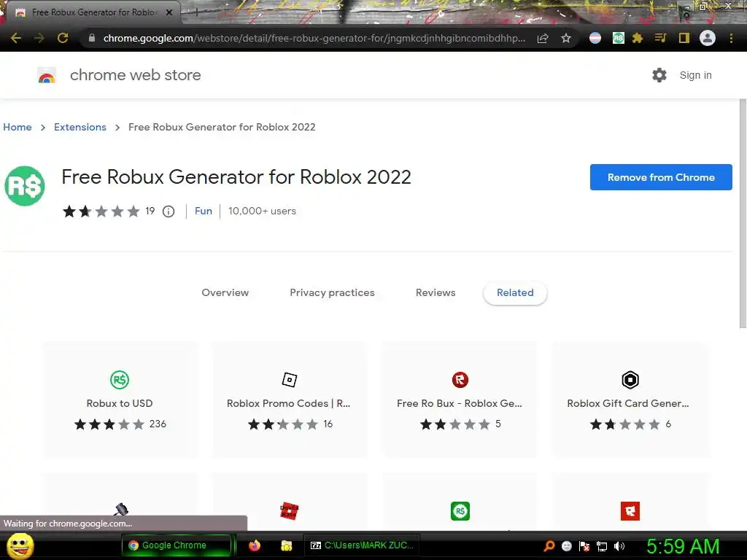Viewport: 747px width, 560px height.
Task: Open the green R$ extension in toolbar
Action: tap(618, 38)
